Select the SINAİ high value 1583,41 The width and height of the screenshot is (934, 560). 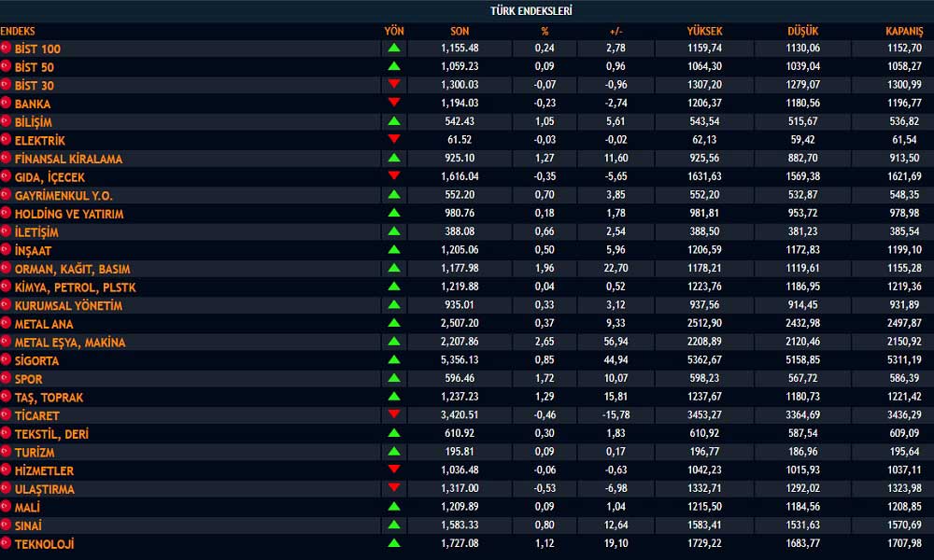pyautogui.click(x=704, y=525)
